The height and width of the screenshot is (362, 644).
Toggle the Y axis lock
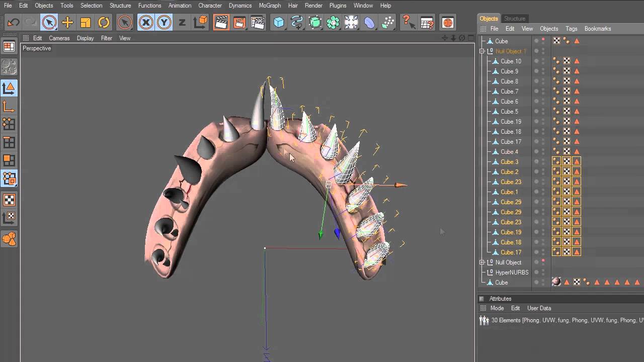(x=164, y=23)
